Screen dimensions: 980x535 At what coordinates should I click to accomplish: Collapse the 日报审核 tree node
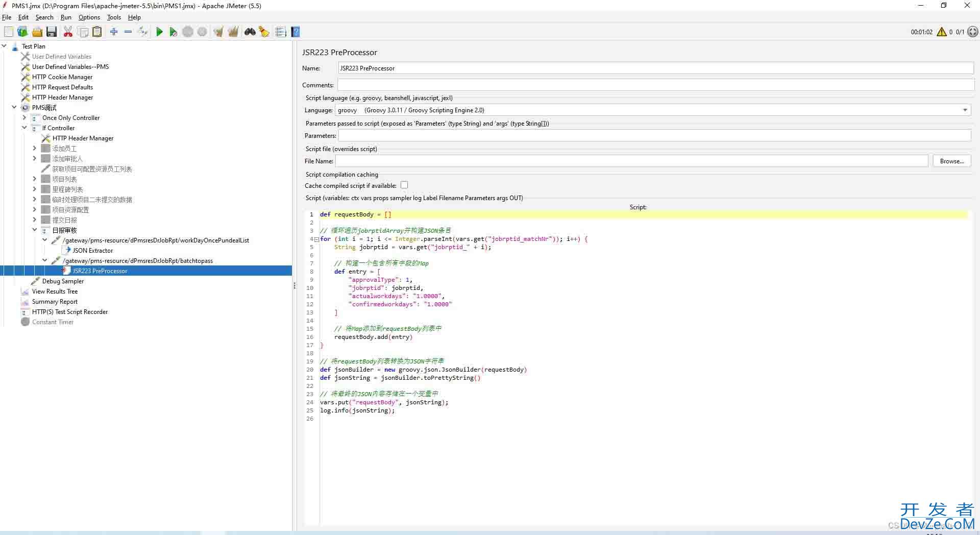coord(35,230)
